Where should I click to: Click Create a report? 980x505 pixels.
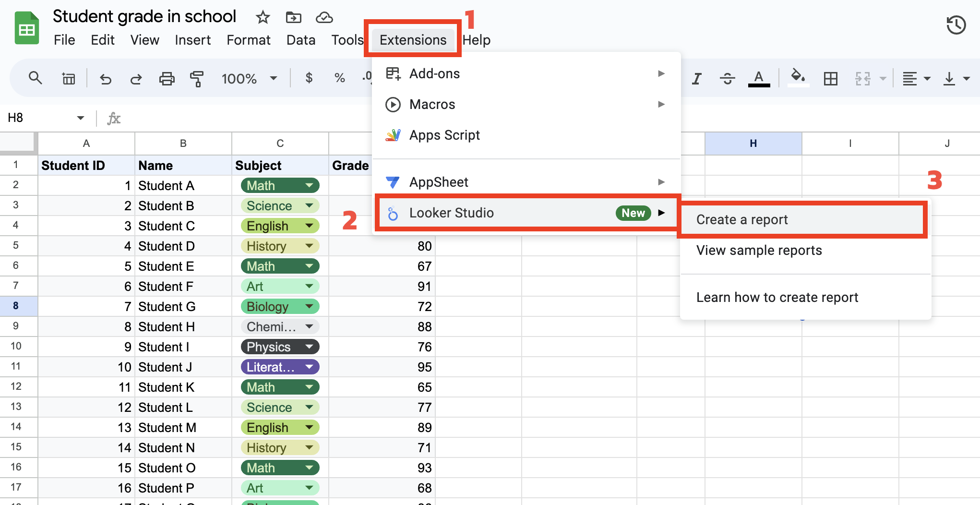tap(742, 219)
